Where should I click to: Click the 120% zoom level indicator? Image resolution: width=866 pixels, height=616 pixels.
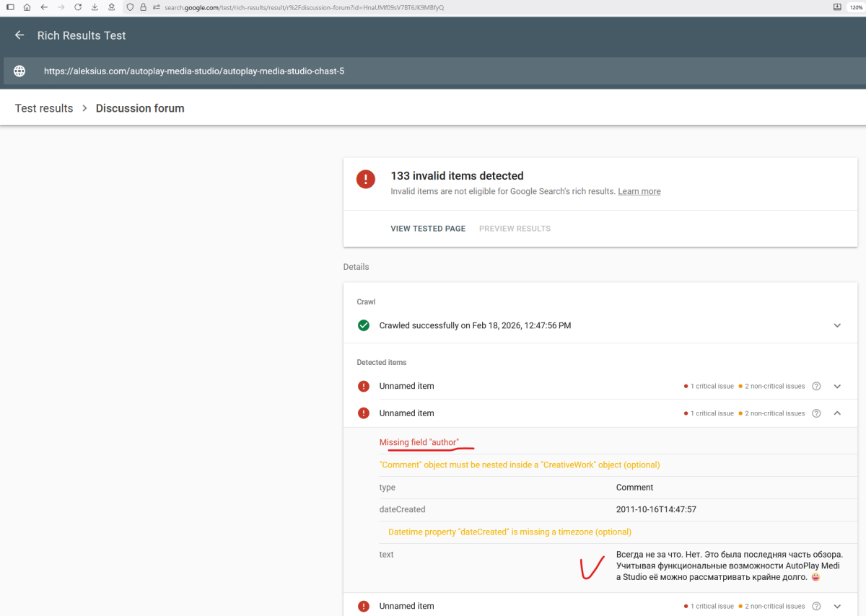pyautogui.click(x=856, y=7)
